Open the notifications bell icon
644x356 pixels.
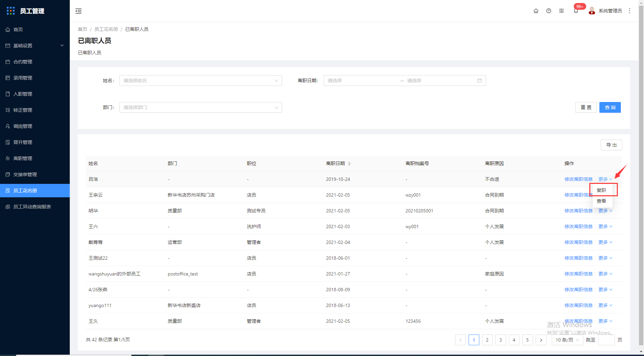pyautogui.click(x=576, y=11)
